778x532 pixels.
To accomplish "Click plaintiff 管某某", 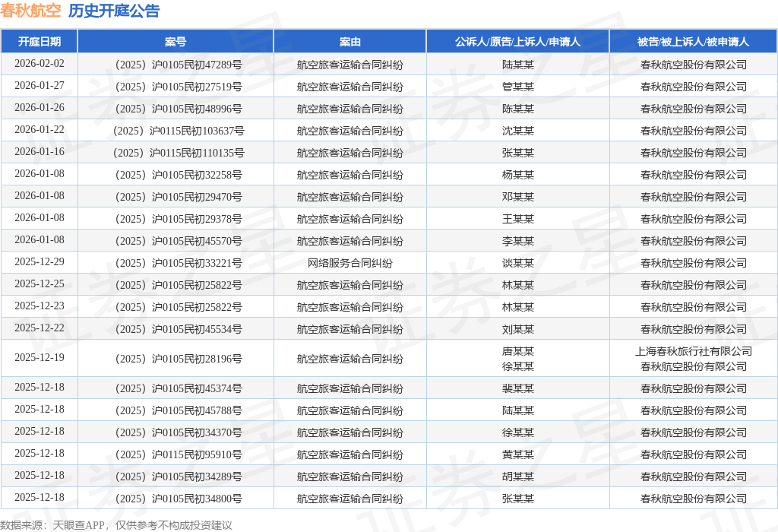I will 518,87.
